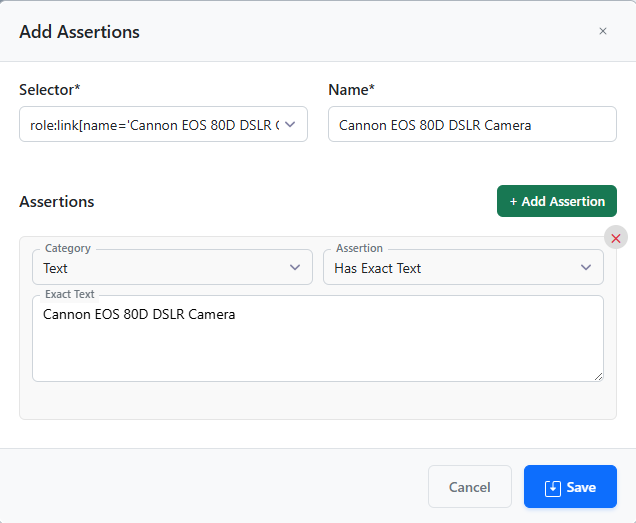Click the download-style icon on the Save button
The height and width of the screenshot is (523, 636).
pos(552,488)
